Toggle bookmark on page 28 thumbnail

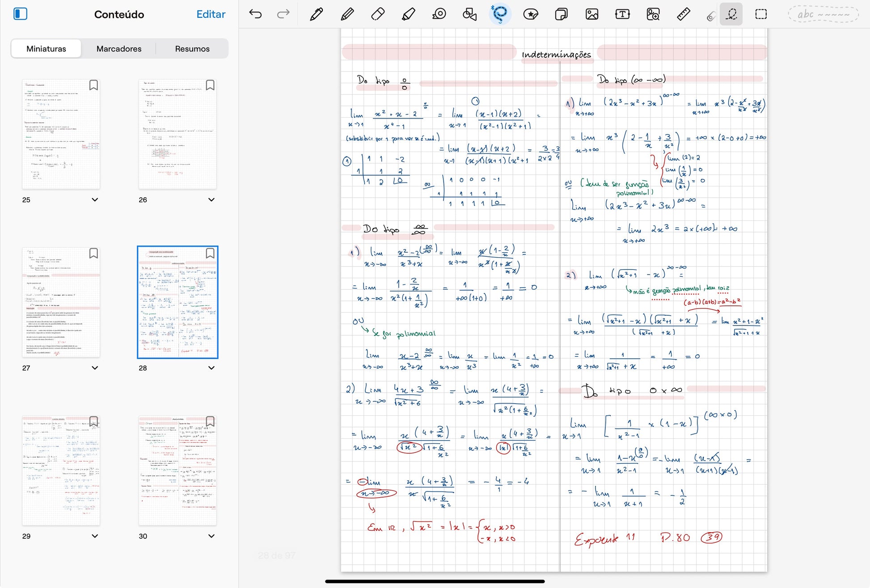[210, 254]
